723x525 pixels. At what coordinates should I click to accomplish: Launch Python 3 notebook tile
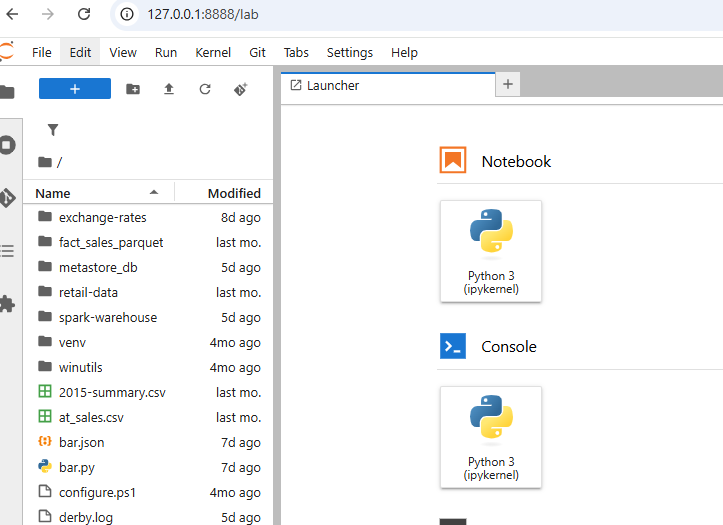[x=491, y=251]
